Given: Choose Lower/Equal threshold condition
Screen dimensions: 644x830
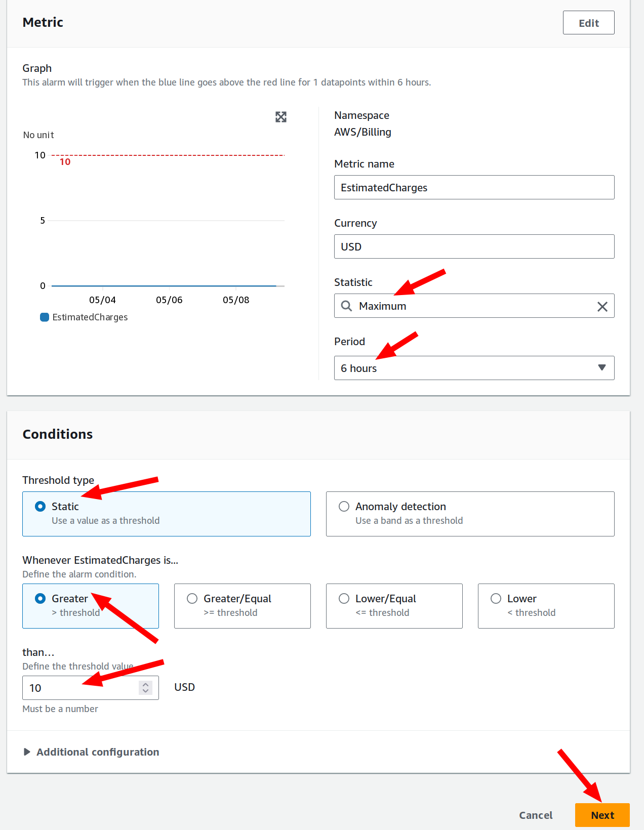Looking at the screenshot, I should click(394, 606).
